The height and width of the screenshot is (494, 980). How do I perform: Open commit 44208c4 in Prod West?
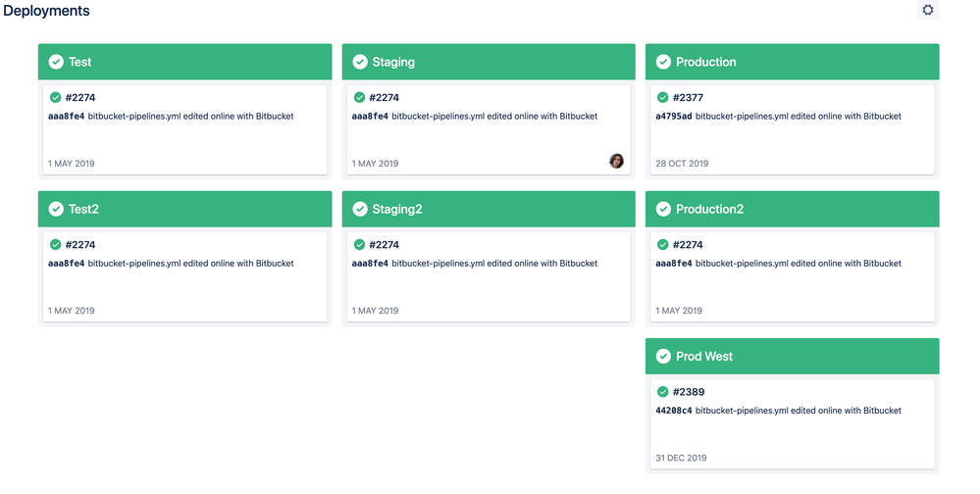click(x=674, y=411)
